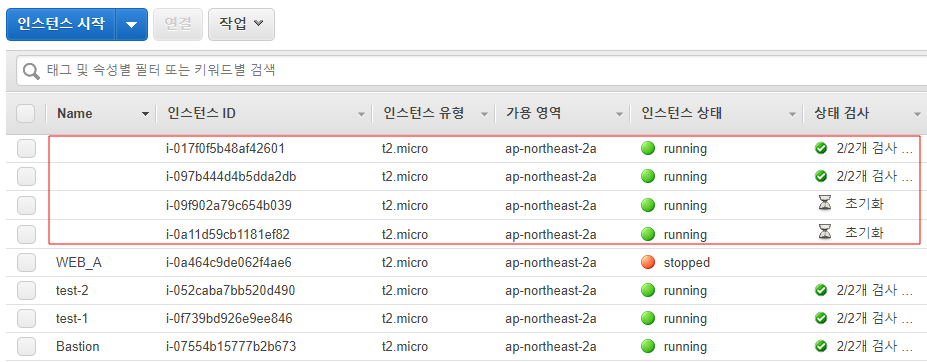This screenshot has width=927, height=362.
Task: Click green running icon for test-2
Action: (x=648, y=290)
